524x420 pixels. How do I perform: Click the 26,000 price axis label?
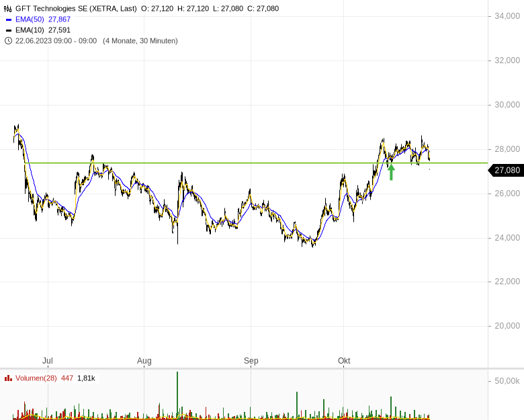click(507, 194)
